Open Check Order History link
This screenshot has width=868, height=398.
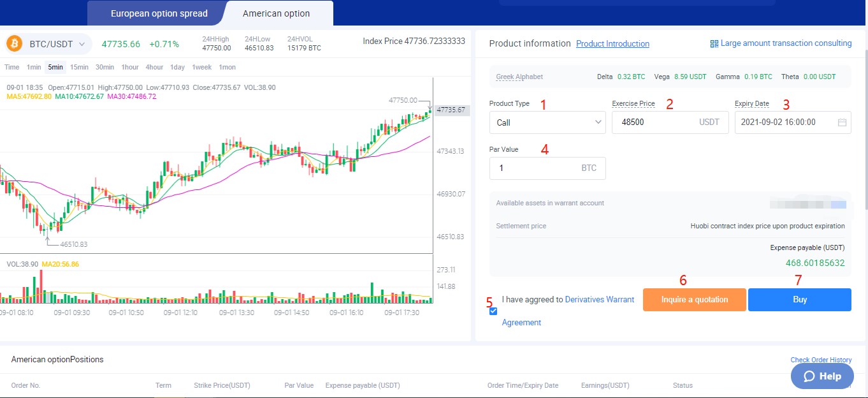[821, 360]
